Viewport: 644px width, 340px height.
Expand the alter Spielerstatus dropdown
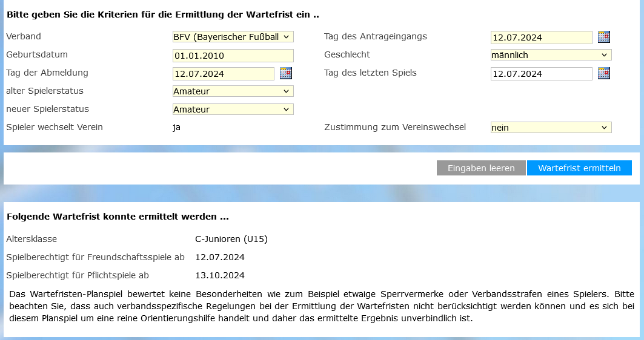233,91
